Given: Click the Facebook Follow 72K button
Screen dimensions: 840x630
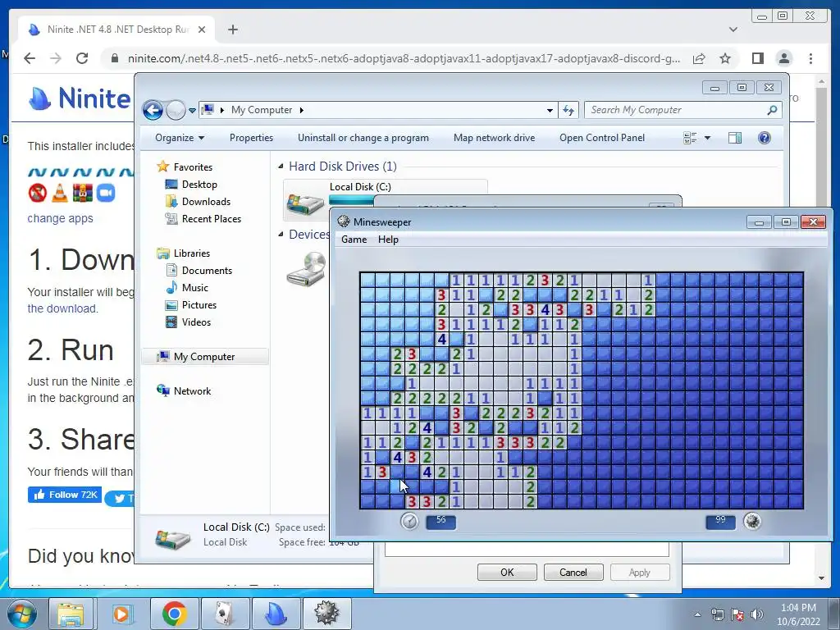Looking at the screenshot, I should (65, 495).
